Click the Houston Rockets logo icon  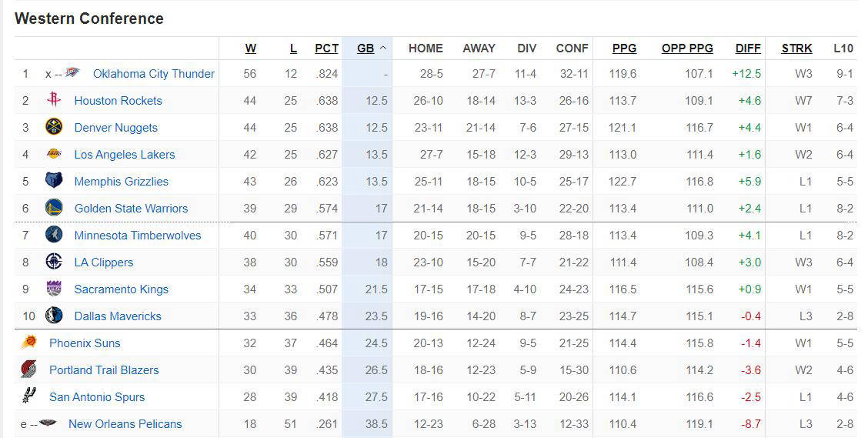[x=54, y=99]
